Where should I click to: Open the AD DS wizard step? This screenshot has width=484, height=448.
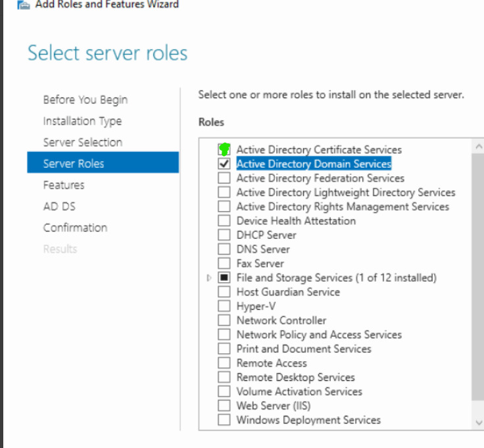pos(59,207)
